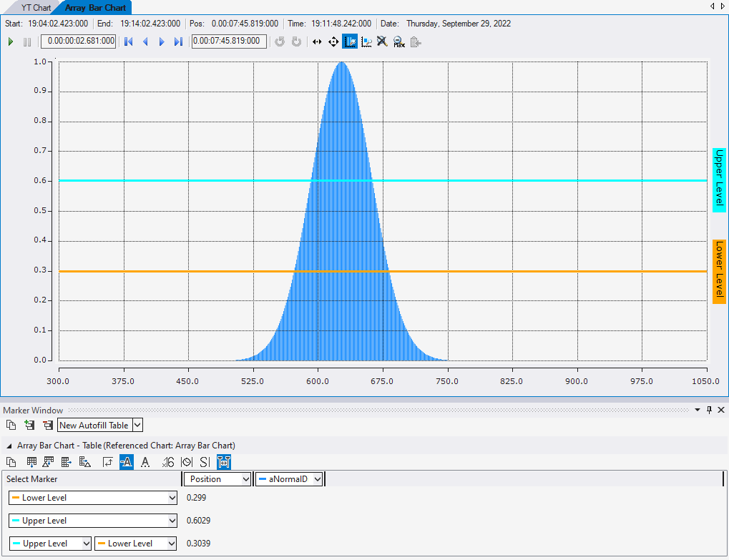Toggle the clock time display option
Viewport: 729px width, 560px height.
[x=187, y=462]
